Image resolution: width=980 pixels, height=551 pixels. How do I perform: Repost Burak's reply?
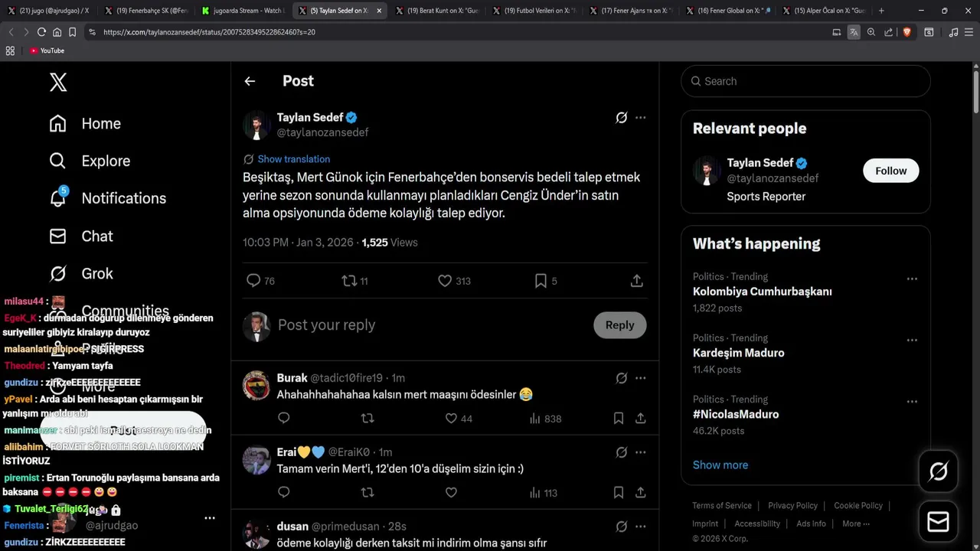pos(367,419)
